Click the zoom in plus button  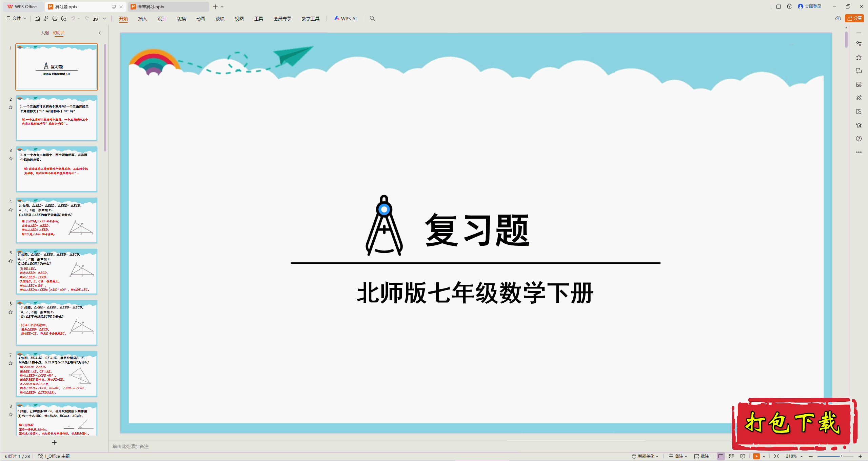pyautogui.click(x=860, y=456)
